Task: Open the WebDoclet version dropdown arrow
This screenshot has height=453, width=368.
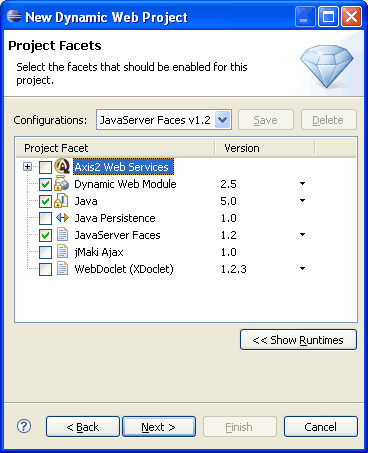Action: 302,269
